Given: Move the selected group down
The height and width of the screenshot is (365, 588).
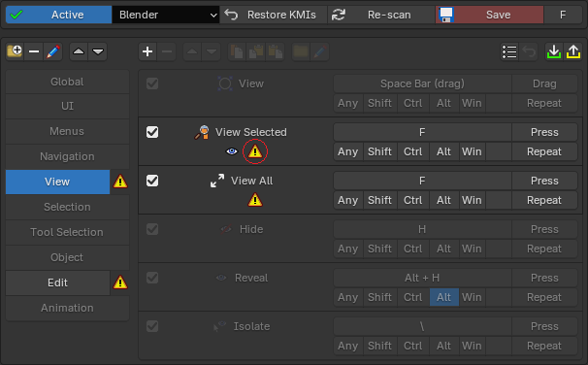Looking at the screenshot, I should (98, 51).
